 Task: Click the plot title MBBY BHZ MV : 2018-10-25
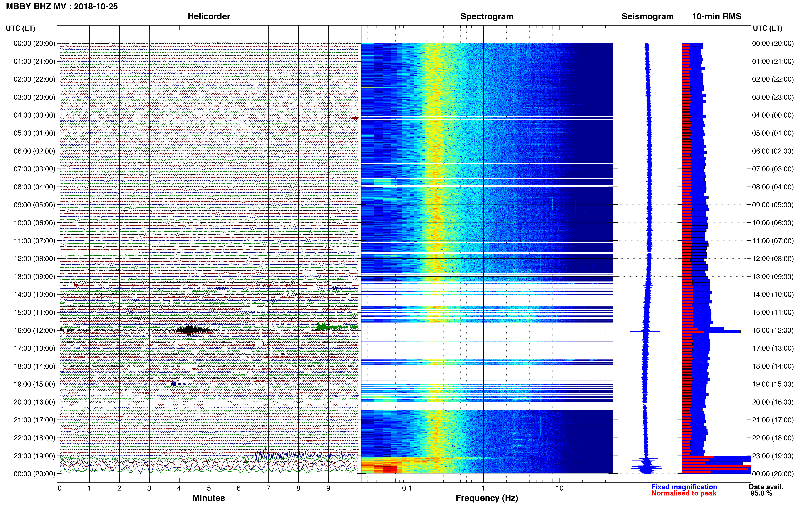tap(62, 6)
